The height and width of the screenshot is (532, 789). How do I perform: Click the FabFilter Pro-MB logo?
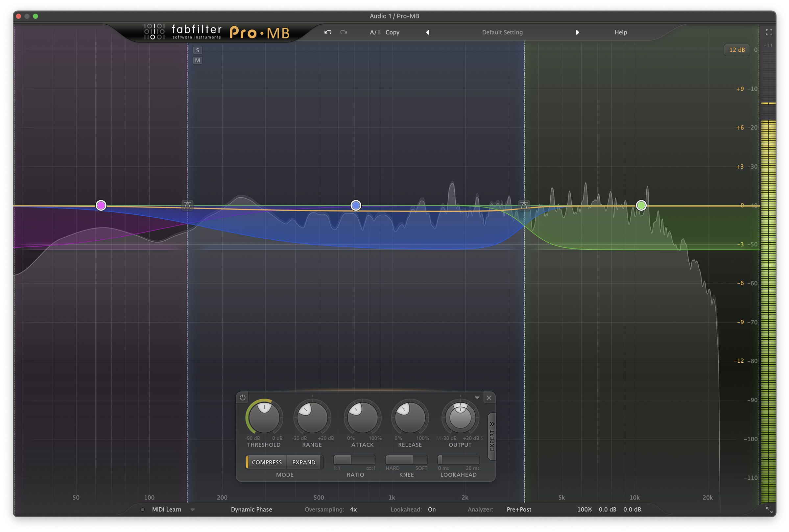coord(217,32)
